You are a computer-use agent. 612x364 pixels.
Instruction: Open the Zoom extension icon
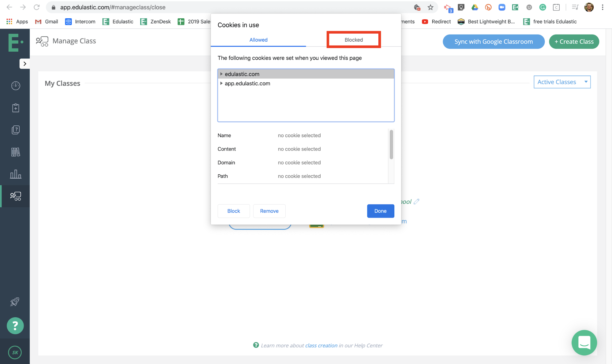click(x=501, y=7)
